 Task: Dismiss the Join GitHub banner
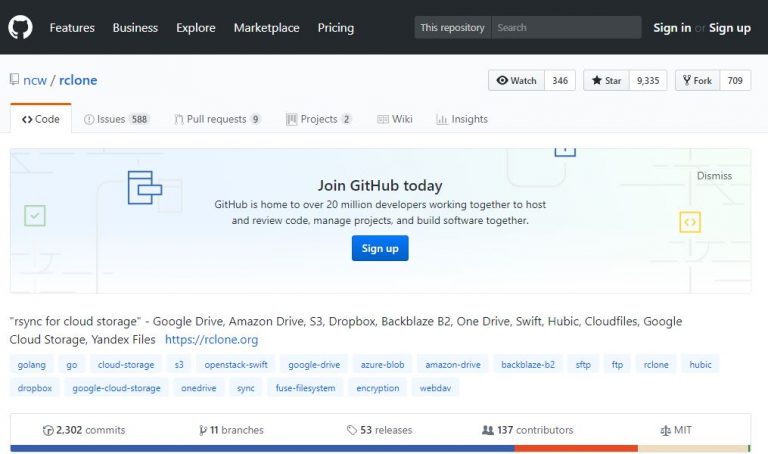tap(714, 176)
